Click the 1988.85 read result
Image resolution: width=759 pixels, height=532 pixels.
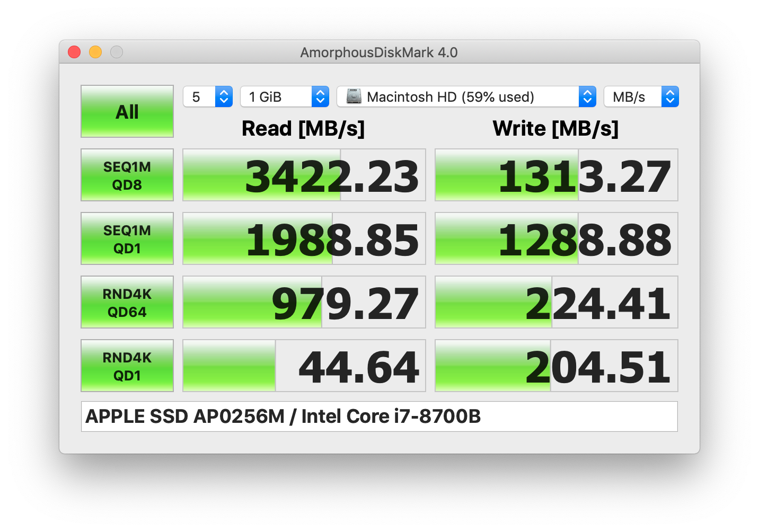click(x=304, y=238)
